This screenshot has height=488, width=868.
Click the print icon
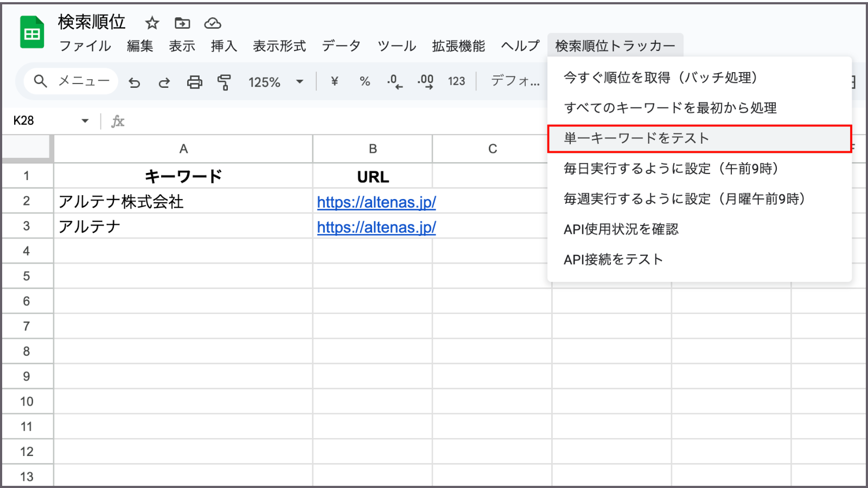point(194,82)
